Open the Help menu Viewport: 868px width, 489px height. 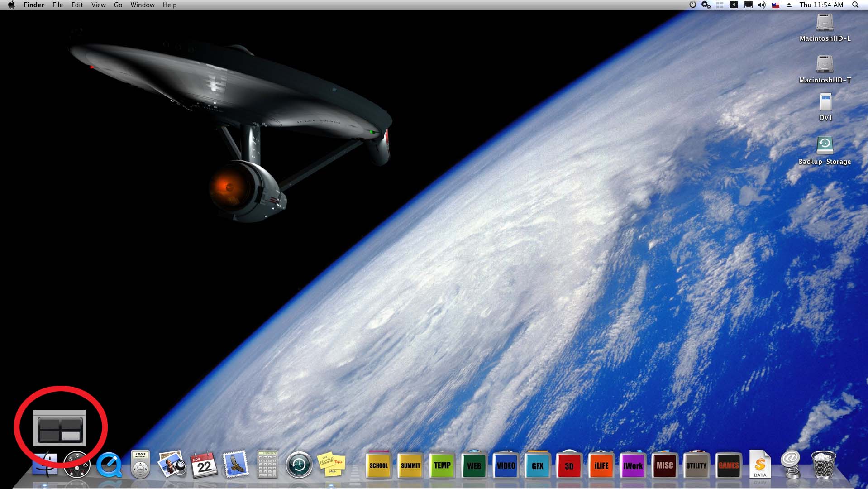click(x=170, y=5)
